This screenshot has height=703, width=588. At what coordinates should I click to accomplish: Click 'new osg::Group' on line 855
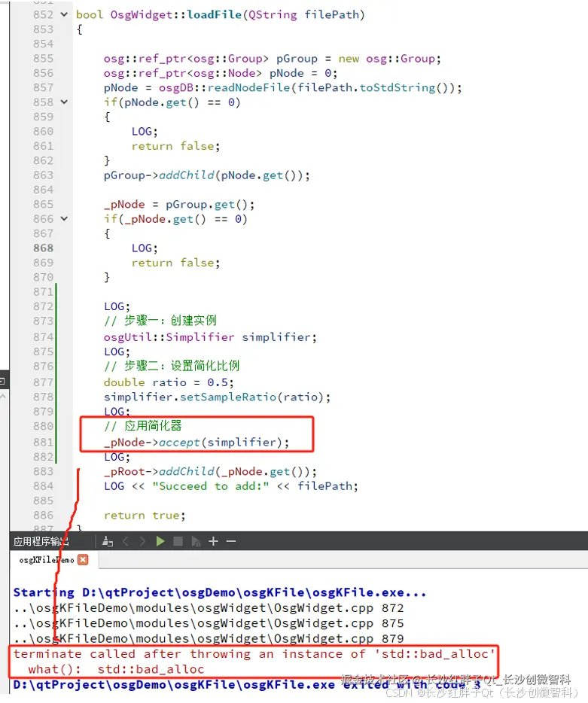click(386, 59)
